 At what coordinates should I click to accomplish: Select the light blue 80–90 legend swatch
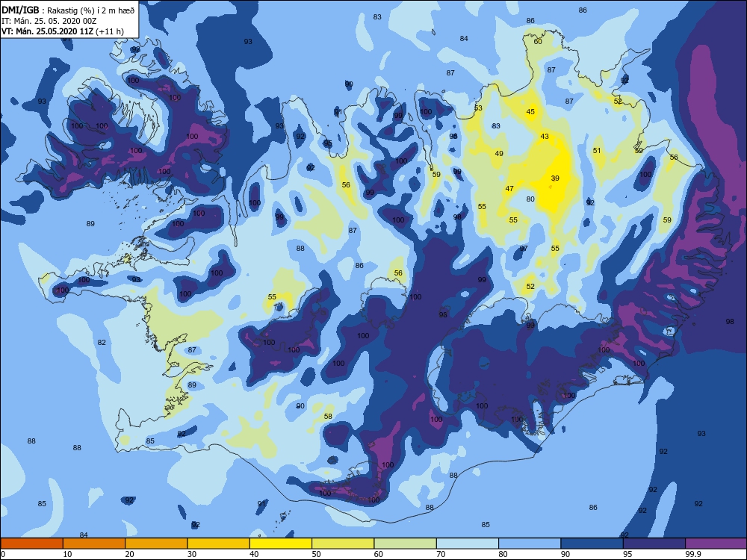click(x=530, y=544)
